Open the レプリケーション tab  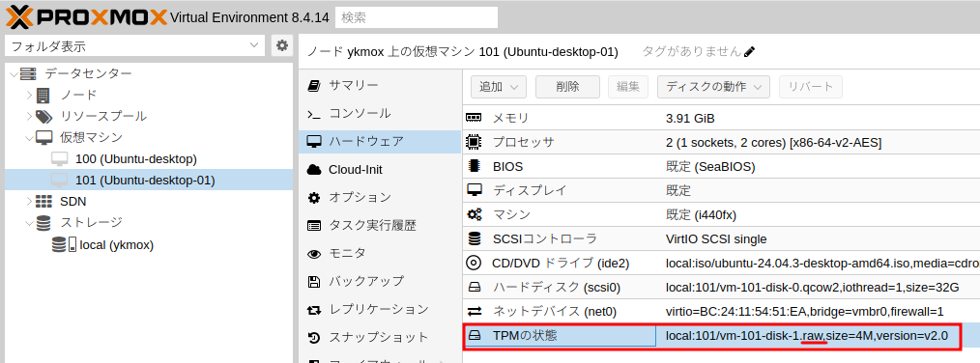coord(380,310)
